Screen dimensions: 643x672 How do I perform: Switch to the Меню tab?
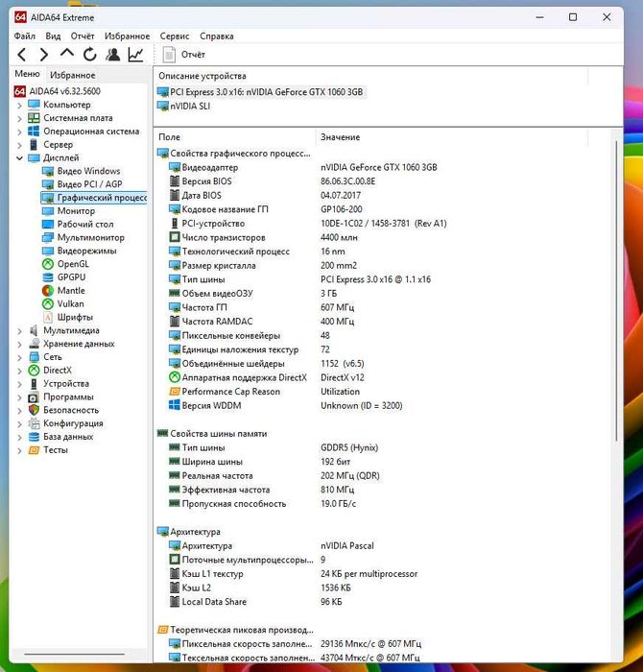coord(27,74)
